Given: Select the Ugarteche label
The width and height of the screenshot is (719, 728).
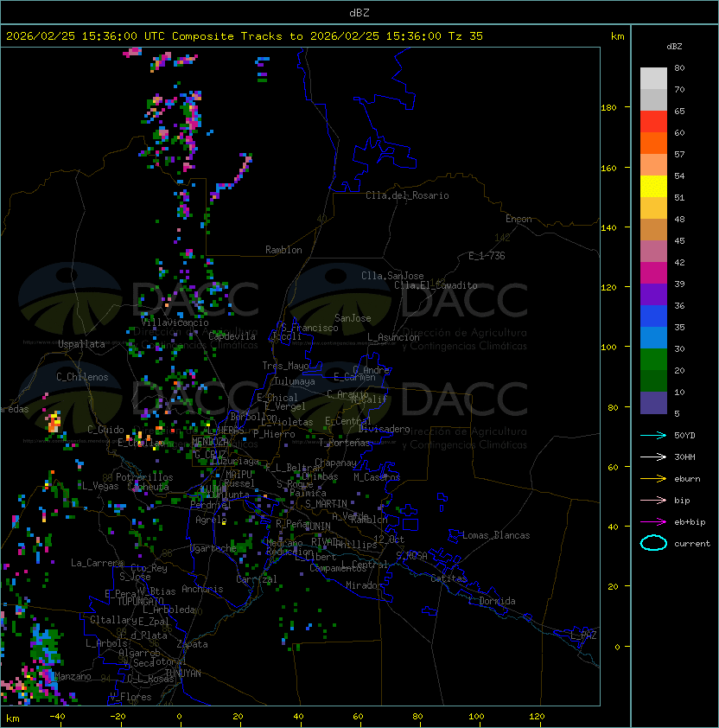Looking at the screenshot, I should pos(213,548).
